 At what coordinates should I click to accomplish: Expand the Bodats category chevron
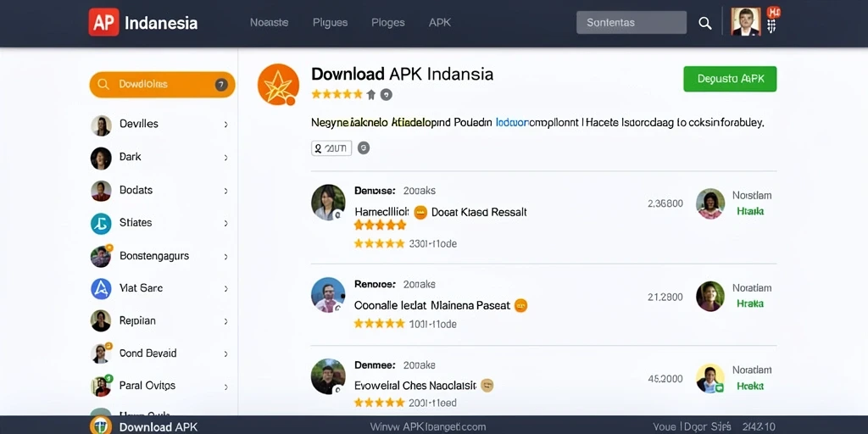225,191
